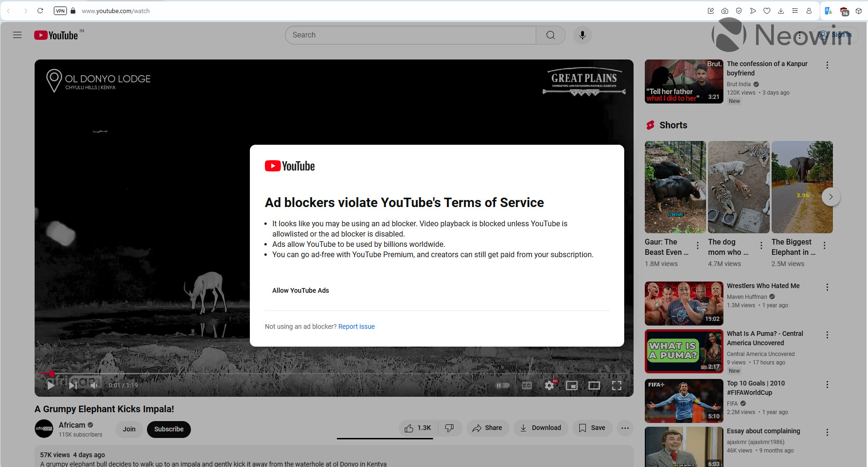
Task: Open three-dot menu on Wrestlers Who Hated Me
Action: (827, 287)
